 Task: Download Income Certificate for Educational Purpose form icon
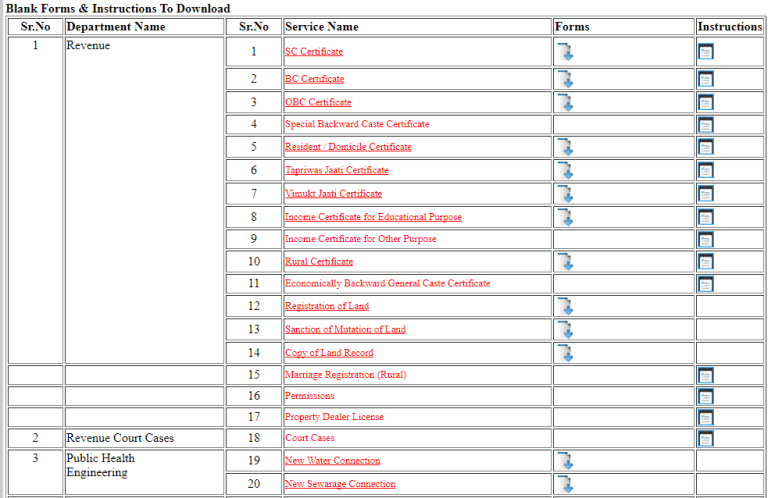pos(565,217)
